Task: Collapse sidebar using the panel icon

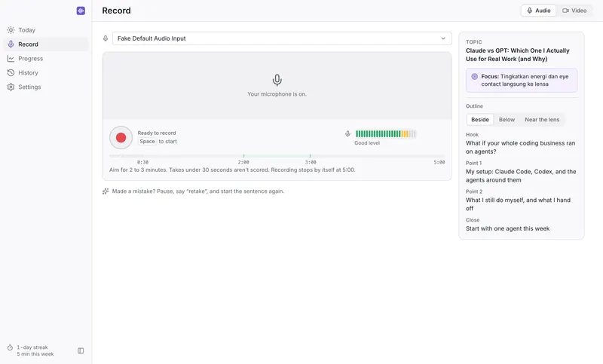Action: [x=81, y=350]
